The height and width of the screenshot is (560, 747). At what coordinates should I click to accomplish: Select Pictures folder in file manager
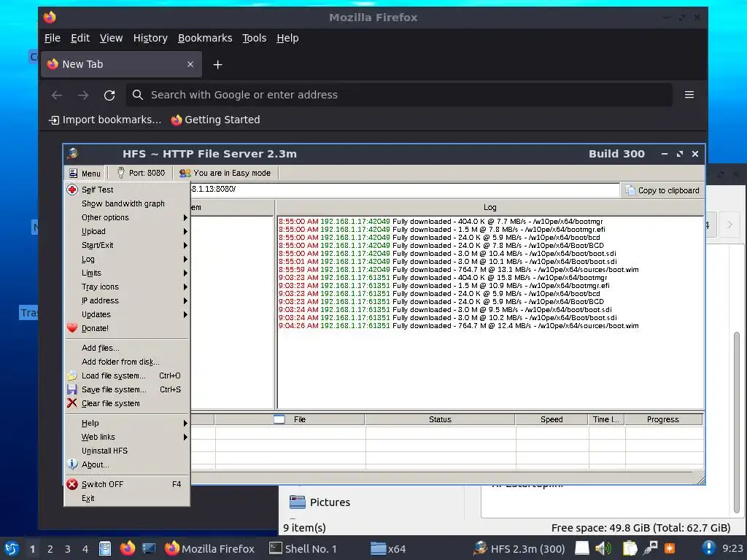point(320,502)
